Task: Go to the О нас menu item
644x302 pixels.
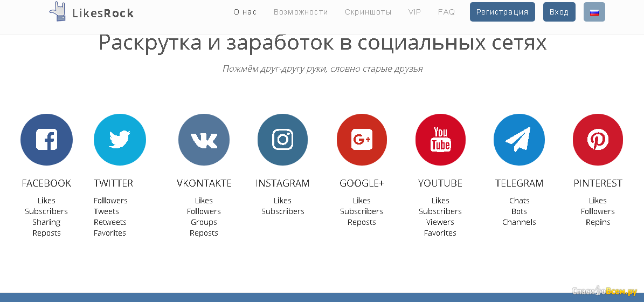Action: [x=245, y=12]
